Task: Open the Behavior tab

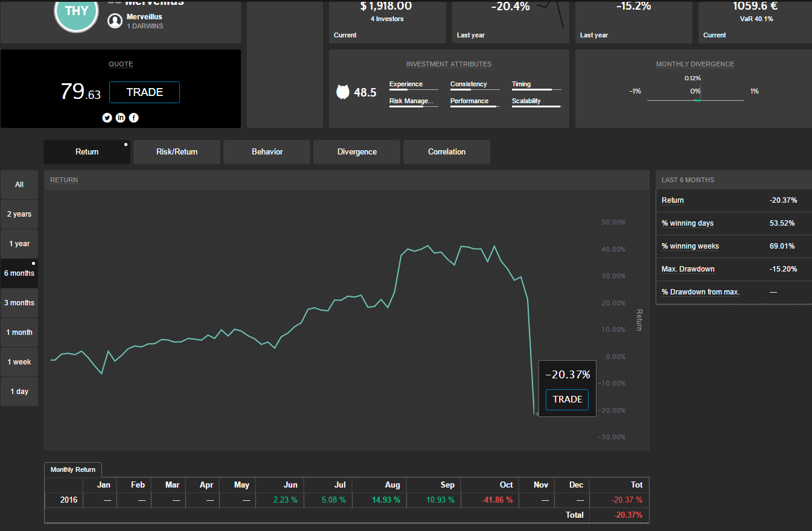Action: pos(267,152)
